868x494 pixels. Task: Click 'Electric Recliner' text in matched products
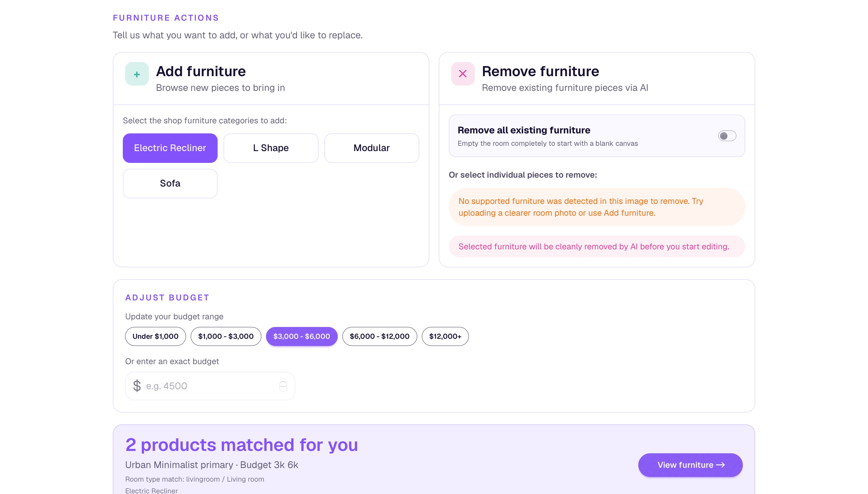(151, 491)
